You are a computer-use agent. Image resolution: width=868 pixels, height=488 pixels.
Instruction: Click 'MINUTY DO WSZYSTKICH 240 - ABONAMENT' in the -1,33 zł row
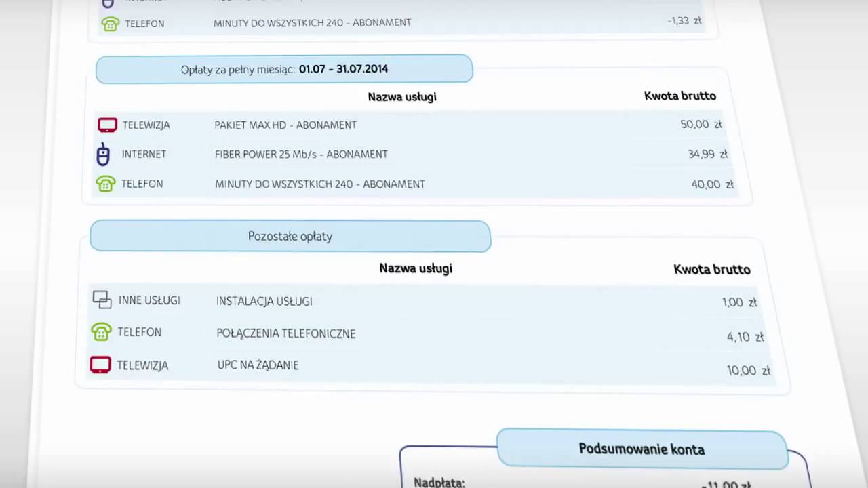point(313,22)
